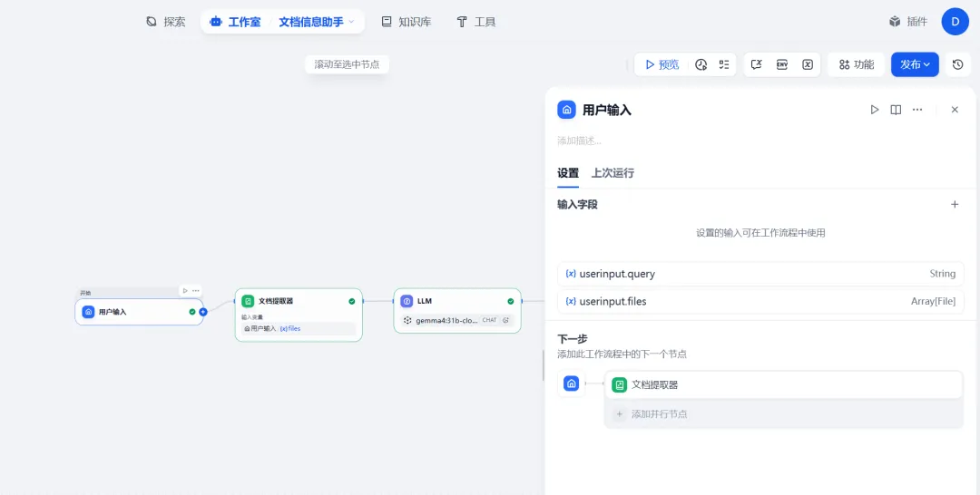Click 滚动至选中节点 scroll-to-node button
The height and width of the screenshot is (495, 980).
(x=347, y=64)
